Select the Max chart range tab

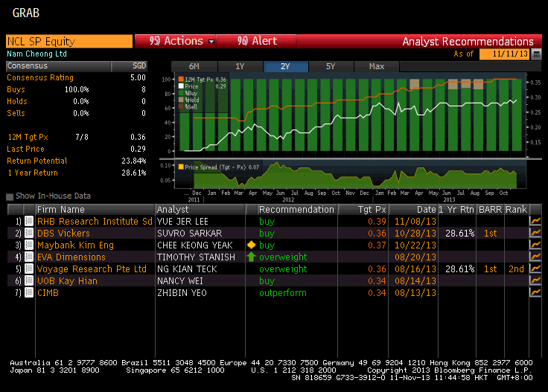[x=377, y=66]
